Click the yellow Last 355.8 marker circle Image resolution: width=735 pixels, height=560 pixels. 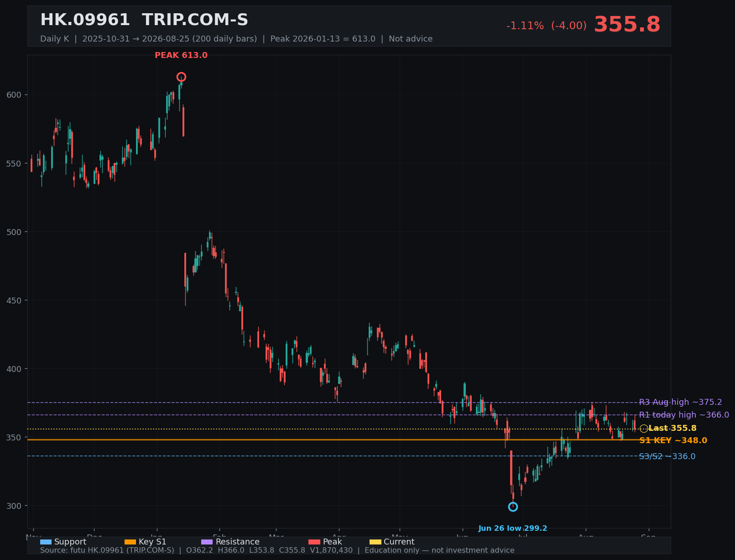coord(644,429)
